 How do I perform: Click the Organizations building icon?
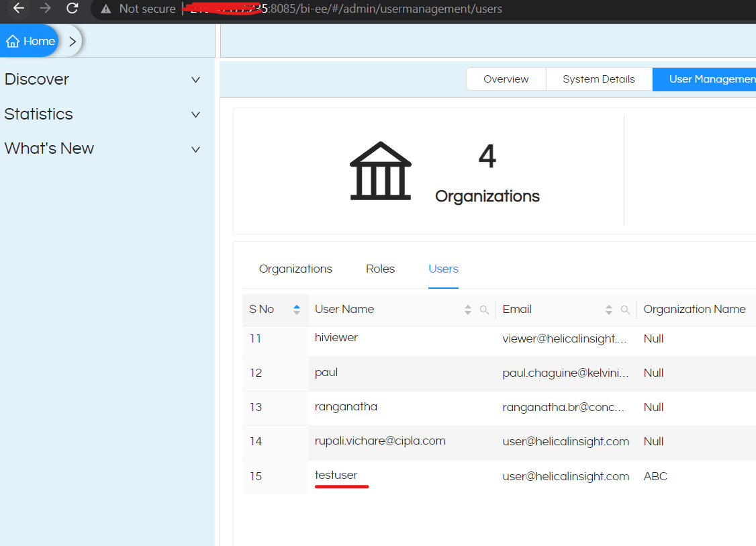coord(381,171)
